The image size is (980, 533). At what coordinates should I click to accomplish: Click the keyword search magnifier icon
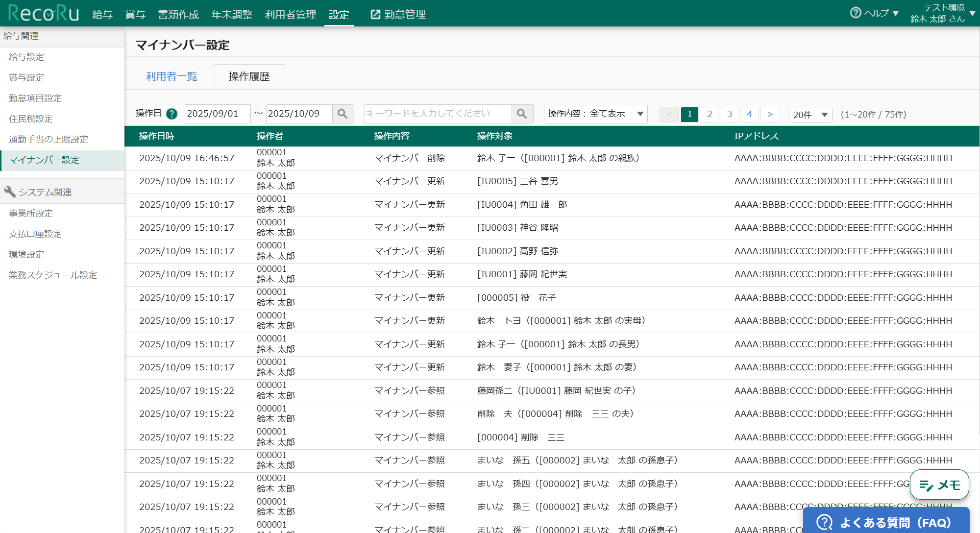click(522, 114)
